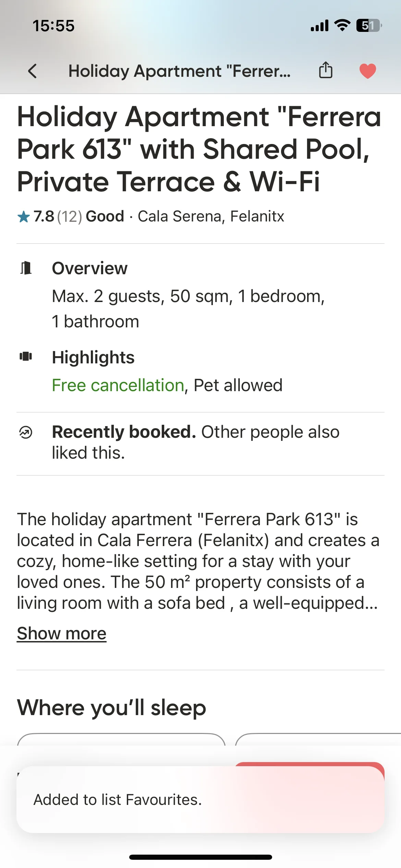The height and width of the screenshot is (868, 401).
Task: Tap the Pet allowed highlight
Action: pos(238,385)
